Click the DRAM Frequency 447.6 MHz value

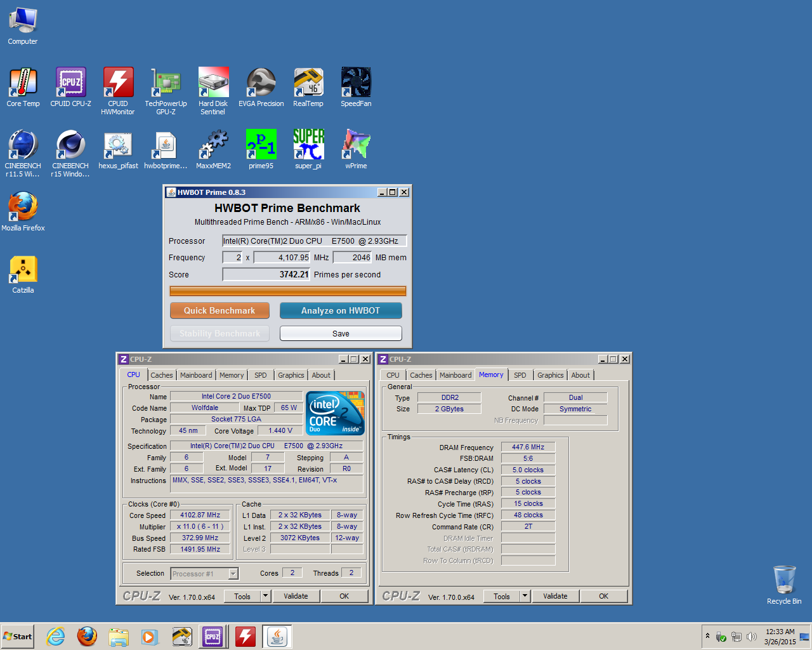528,447
